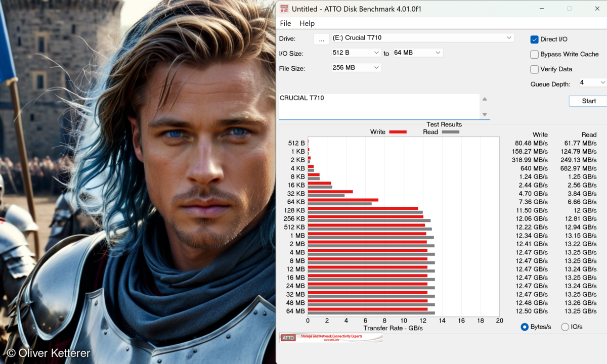Click the read value "13.26 GB/s"
The width and height of the screenshot is (607, 364).
(x=581, y=303)
